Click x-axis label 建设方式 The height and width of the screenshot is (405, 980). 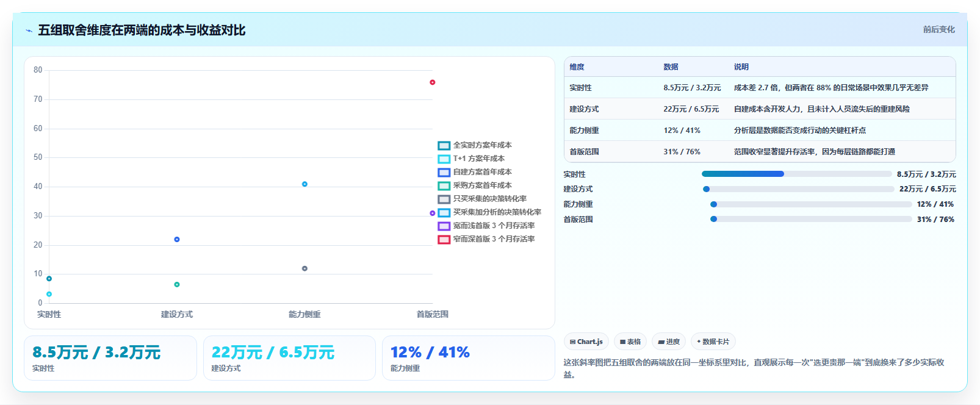pos(177,315)
